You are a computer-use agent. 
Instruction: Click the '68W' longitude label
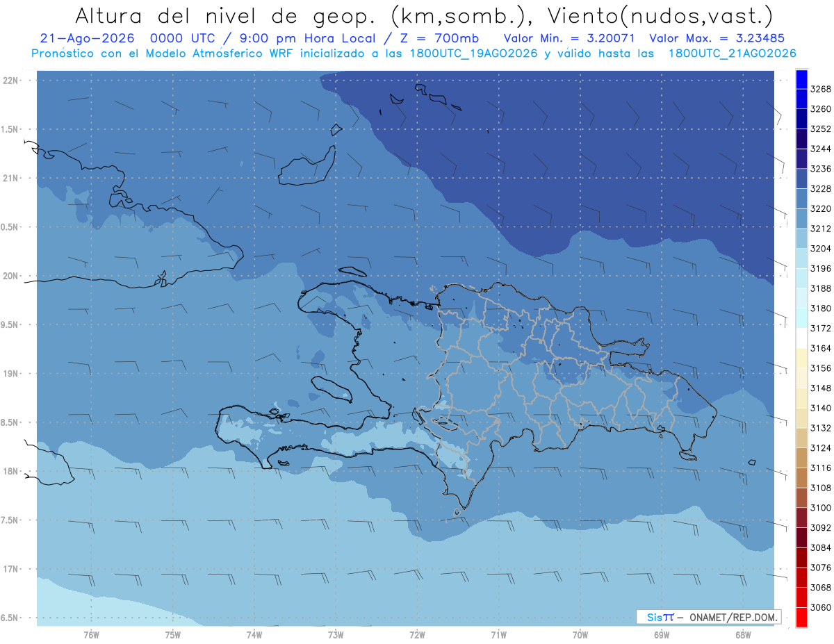pyautogui.click(x=743, y=634)
